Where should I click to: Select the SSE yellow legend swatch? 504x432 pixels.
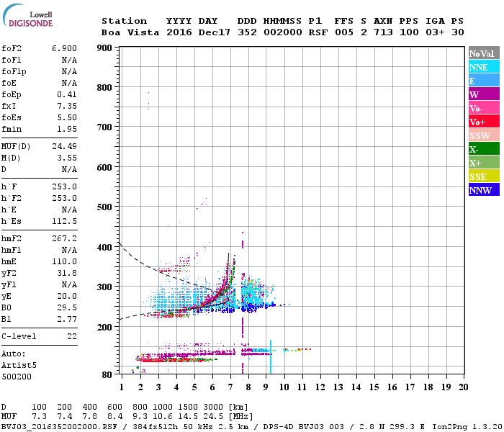(484, 176)
